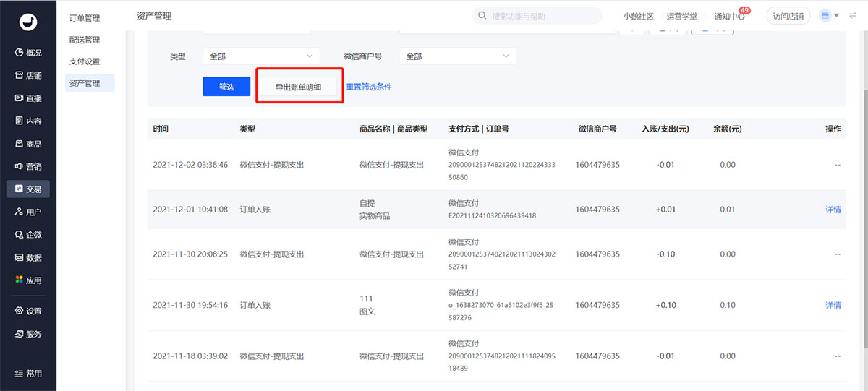Open 营销 marketing from the sidebar

(x=28, y=166)
